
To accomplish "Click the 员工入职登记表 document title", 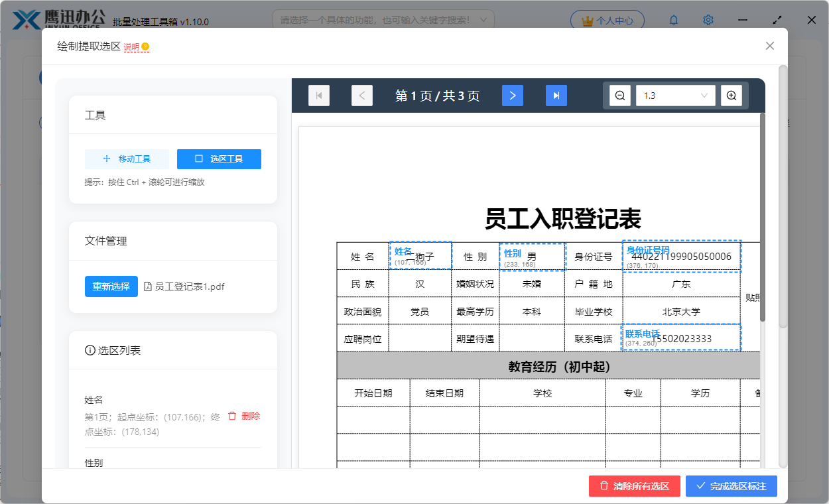I will [x=563, y=218].
